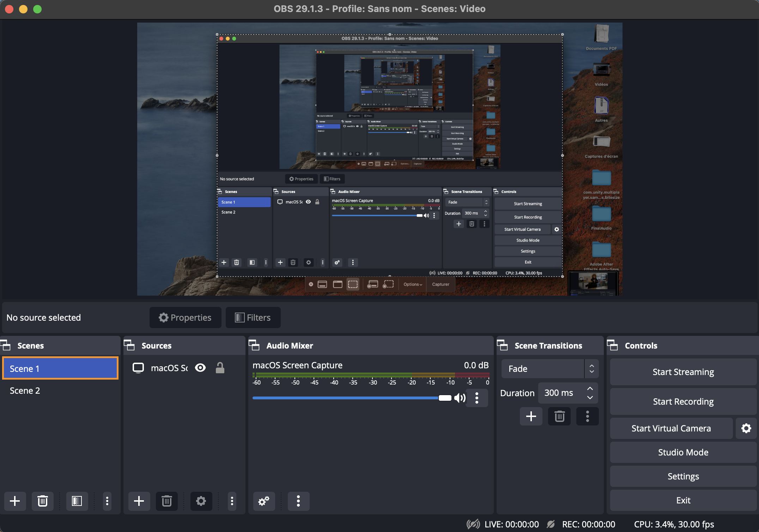Add a new source with plus icon
This screenshot has height=532, width=759.
tap(139, 501)
